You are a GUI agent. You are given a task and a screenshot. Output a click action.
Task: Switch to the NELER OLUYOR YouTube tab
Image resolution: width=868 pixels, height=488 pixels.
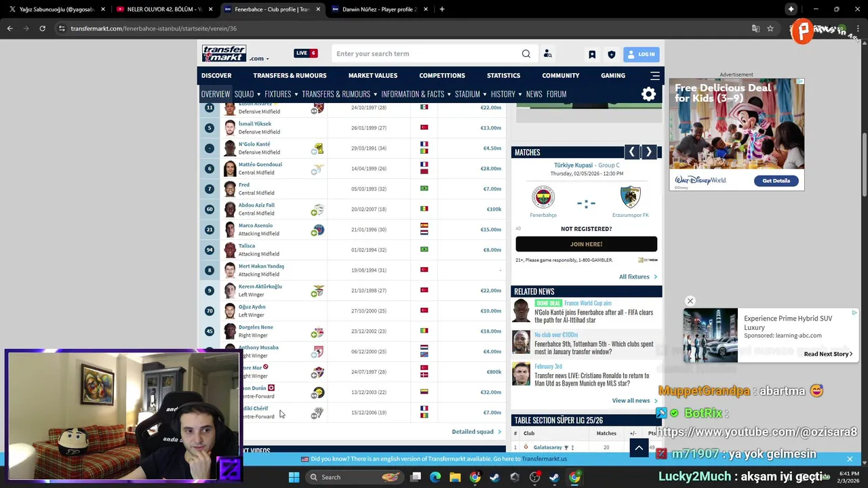[163, 9]
